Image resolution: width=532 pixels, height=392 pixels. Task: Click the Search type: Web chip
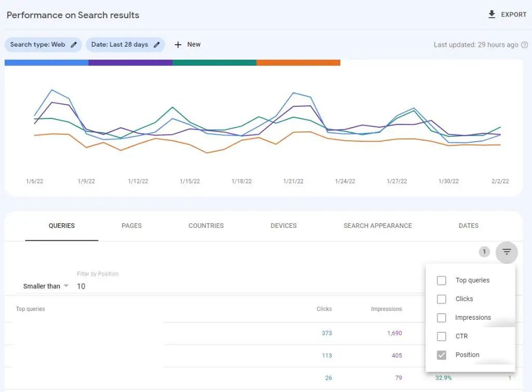coord(43,45)
